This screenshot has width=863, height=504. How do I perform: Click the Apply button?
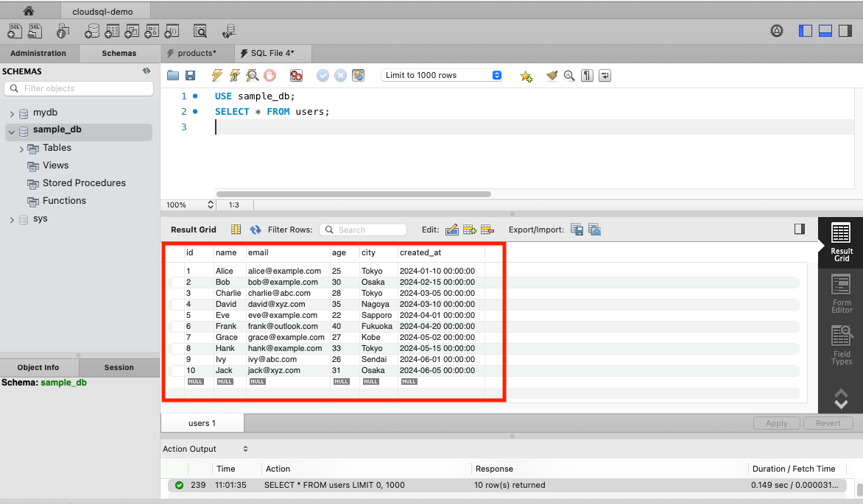[x=777, y=423]
